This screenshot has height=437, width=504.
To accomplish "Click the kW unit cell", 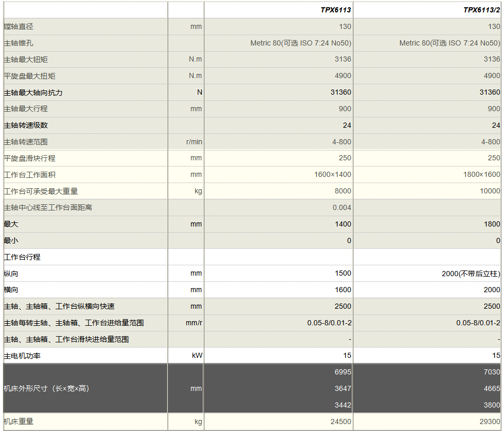I will [197, 356].
